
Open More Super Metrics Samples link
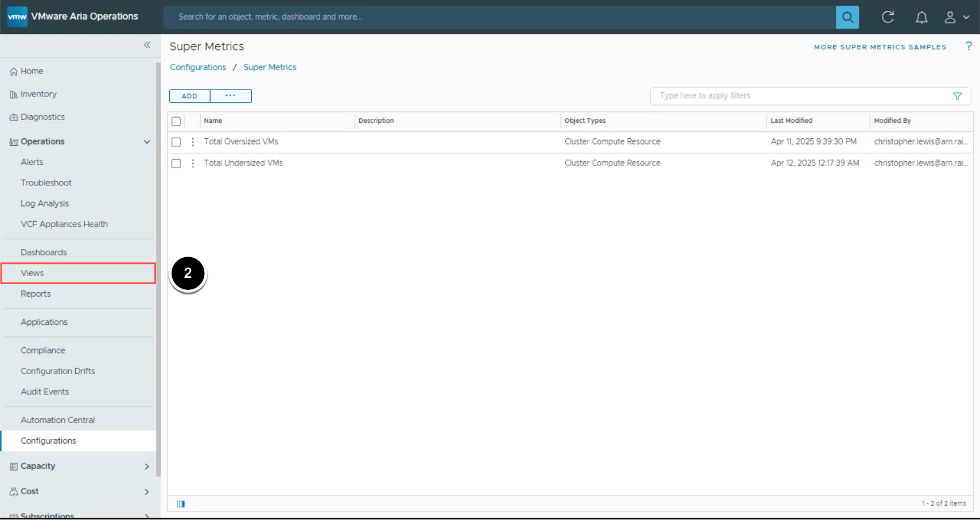[x=880, y=47]
